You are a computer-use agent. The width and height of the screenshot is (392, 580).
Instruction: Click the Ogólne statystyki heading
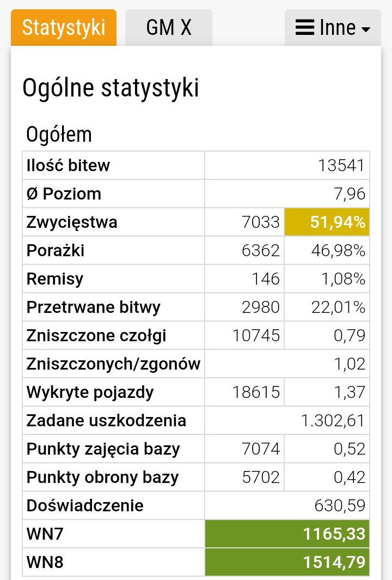(x=111, y=88)
